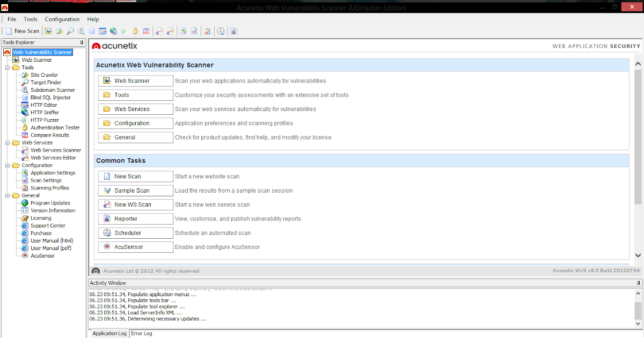Click the Web Scanner button in main panel
644x338 pixels.
pyautogui.click(x=135, y=81)
